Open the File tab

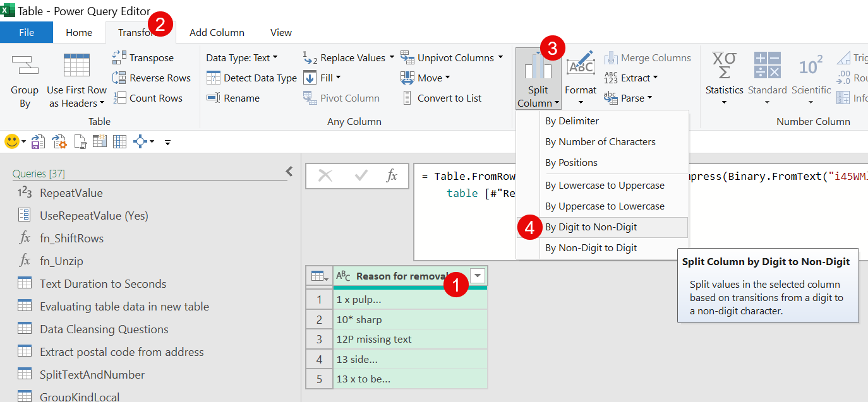(x=27, y=32)
